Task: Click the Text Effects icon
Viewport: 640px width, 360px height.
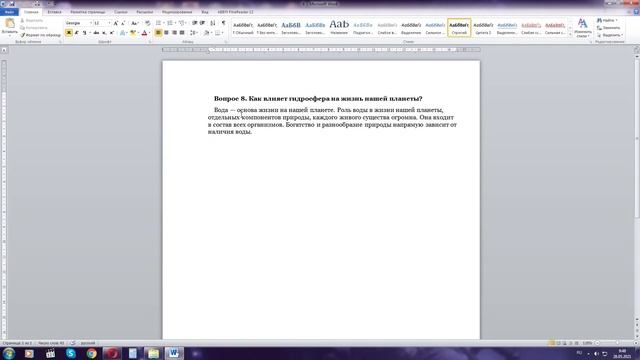Action: coord(123,33)
